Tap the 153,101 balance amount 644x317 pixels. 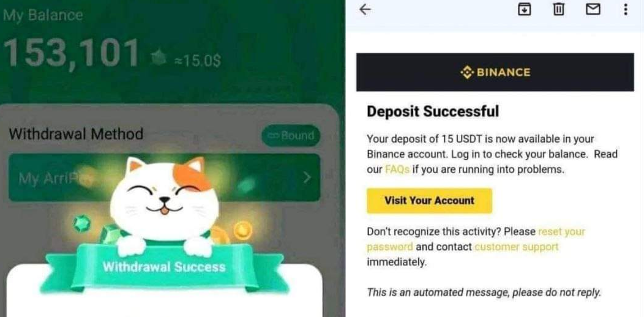[72, 53]
